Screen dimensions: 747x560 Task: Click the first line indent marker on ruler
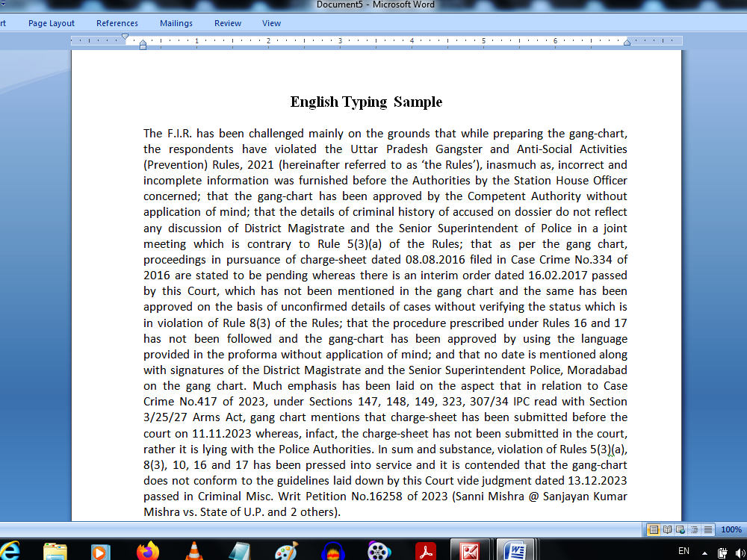pos(125,37)
